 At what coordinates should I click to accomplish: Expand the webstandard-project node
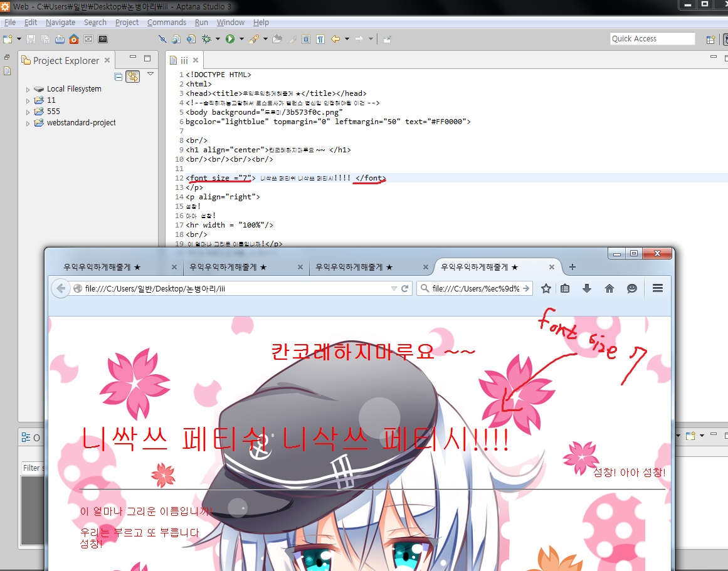pos(28,123)
